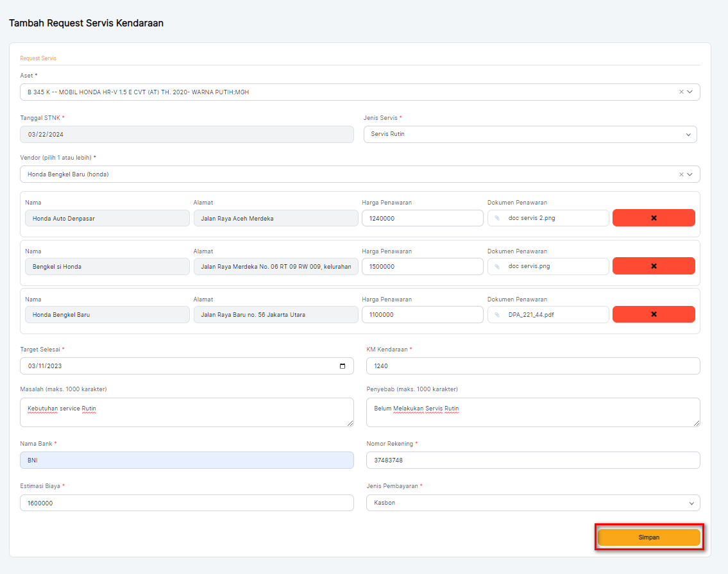The width and height of the screenshot is (728, 574).
Task: Expand the Aset dropdown
Action: 690,92
